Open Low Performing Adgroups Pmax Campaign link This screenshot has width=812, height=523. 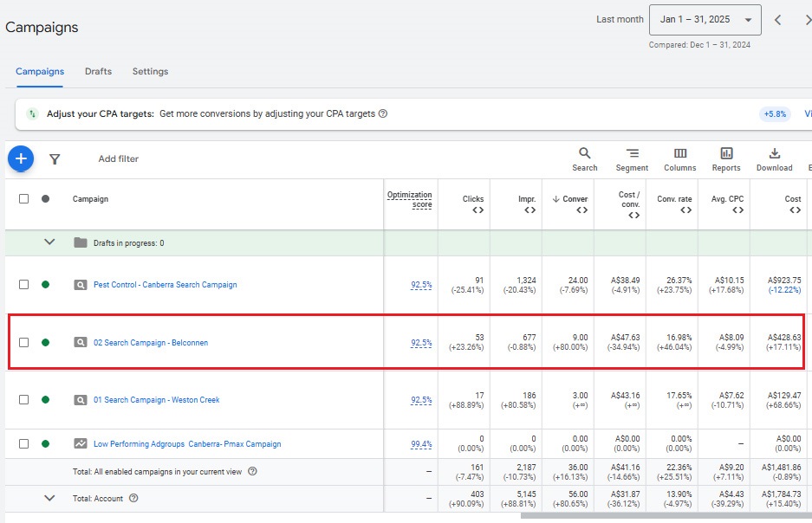(x=187, y=444)
